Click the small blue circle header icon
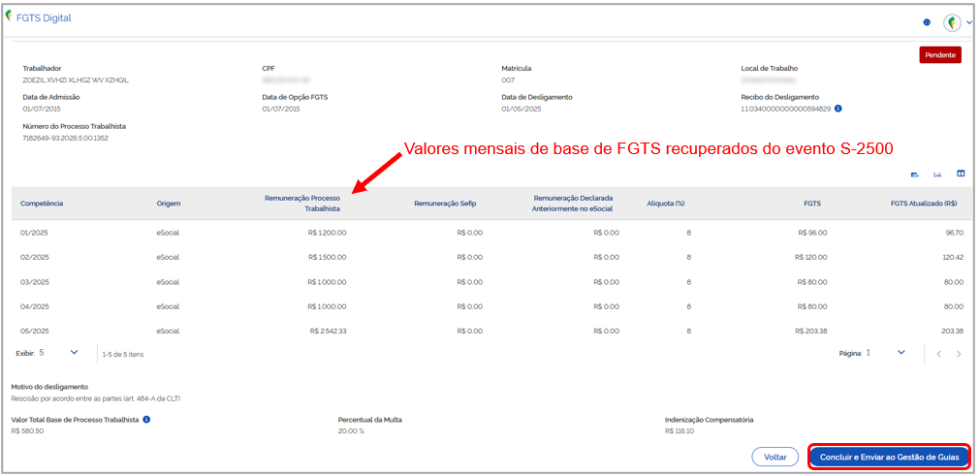 pos(927,22)
